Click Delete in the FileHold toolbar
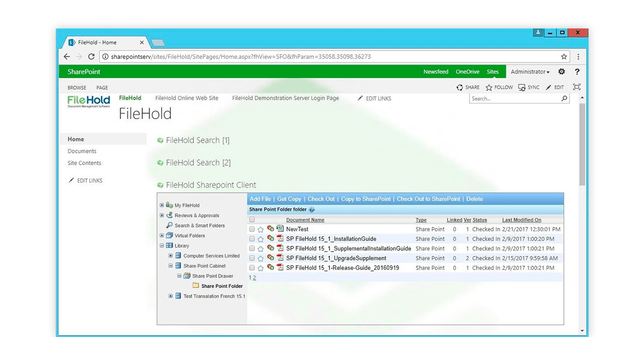This screenshot has width=644, height=337. [474, 199]
